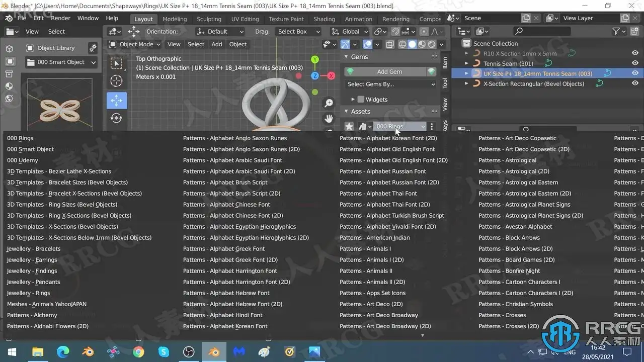Open the Select Gems By dropdown
644x362 pixels.
coord(390,84)
